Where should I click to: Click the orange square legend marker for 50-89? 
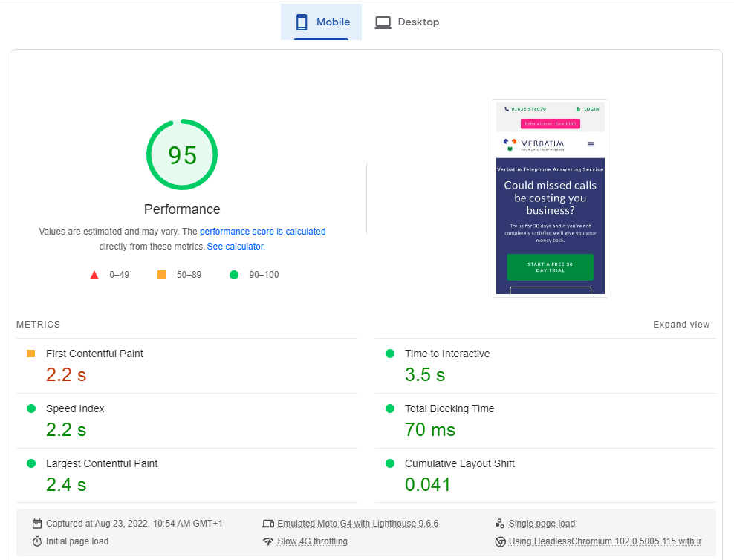161,274
